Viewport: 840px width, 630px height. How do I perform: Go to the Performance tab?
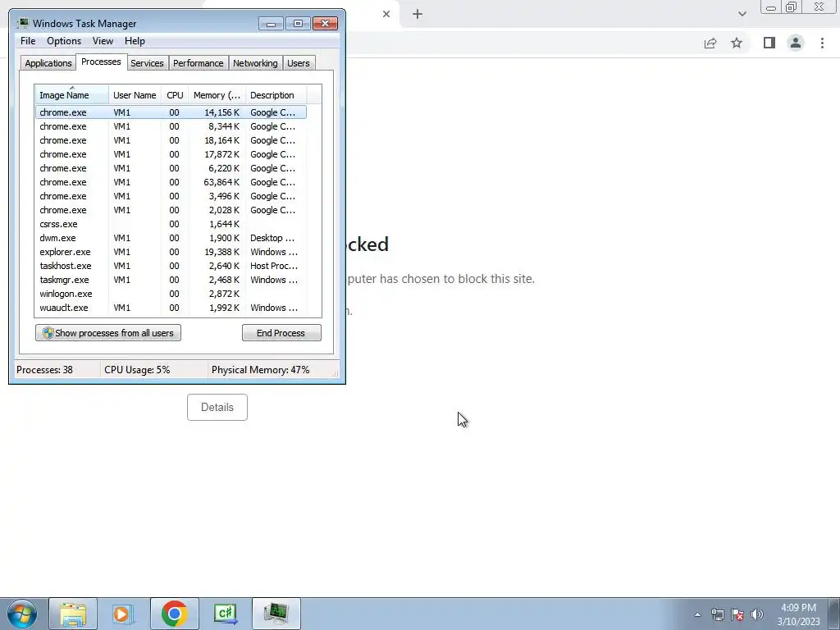(199, 63)
